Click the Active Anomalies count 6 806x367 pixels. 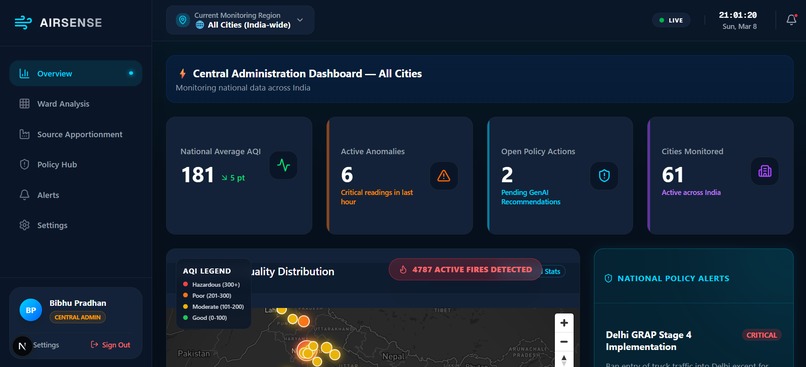pyautogui.click(x=347, y=175)
